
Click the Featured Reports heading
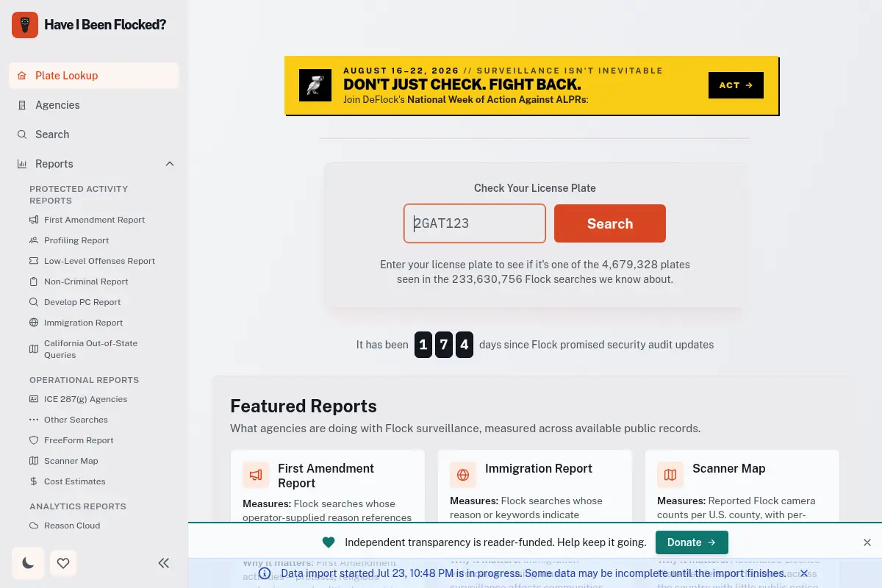304,406
